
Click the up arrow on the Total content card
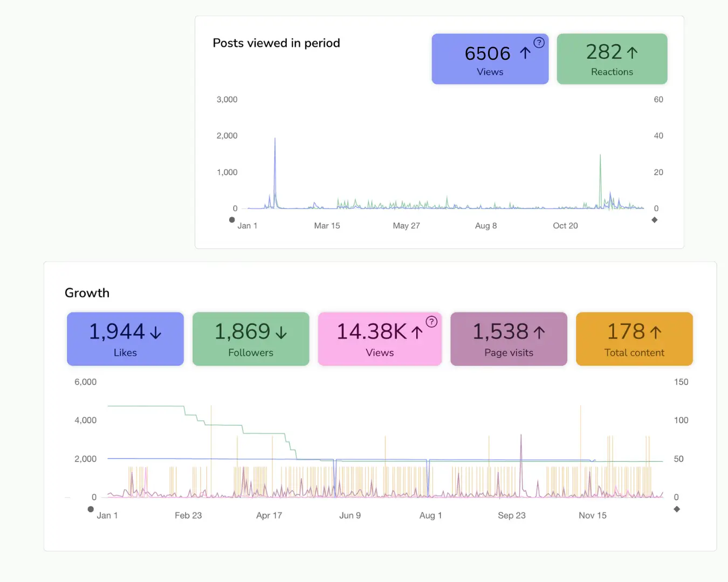(656, 332)
